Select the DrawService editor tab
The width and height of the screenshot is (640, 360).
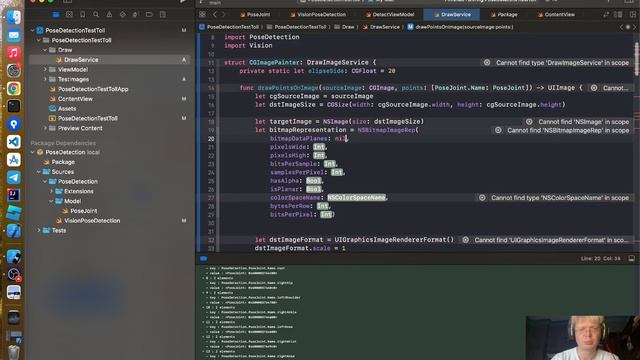452,15
